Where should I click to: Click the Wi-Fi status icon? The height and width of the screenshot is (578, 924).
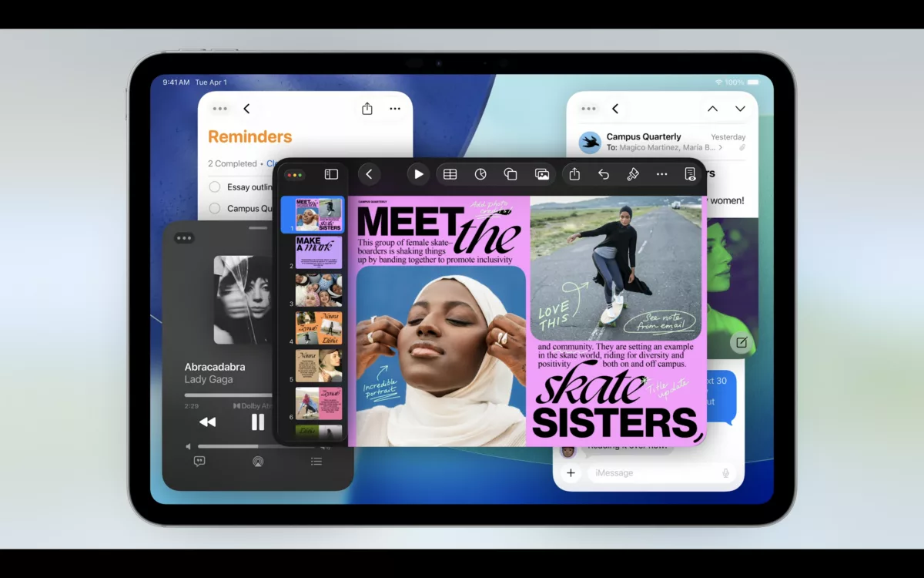coord(718,82)
